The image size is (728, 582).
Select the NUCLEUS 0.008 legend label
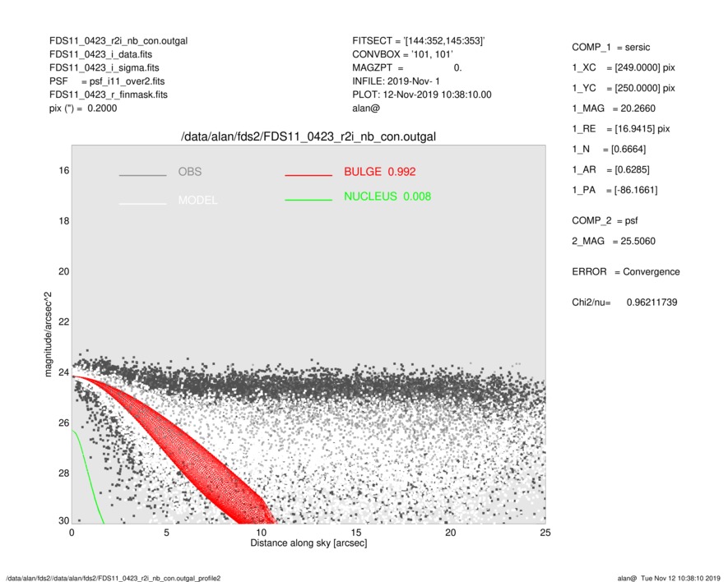coord(387,196)
